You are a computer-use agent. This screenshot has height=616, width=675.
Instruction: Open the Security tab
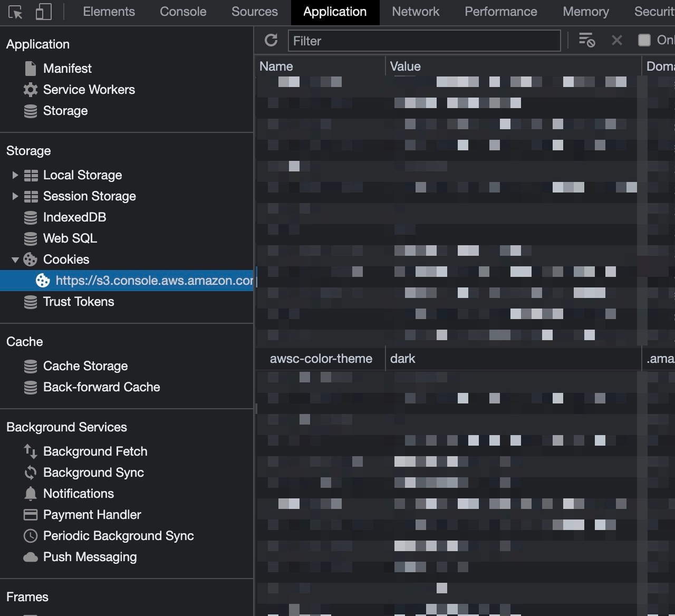coord(654,12)
